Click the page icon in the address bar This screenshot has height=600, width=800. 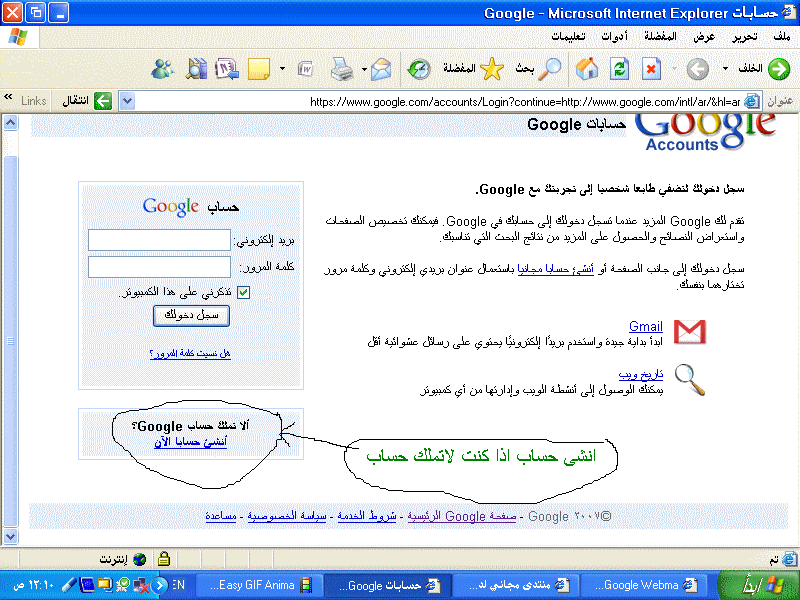pyautogui.click(x=752, y=101)
